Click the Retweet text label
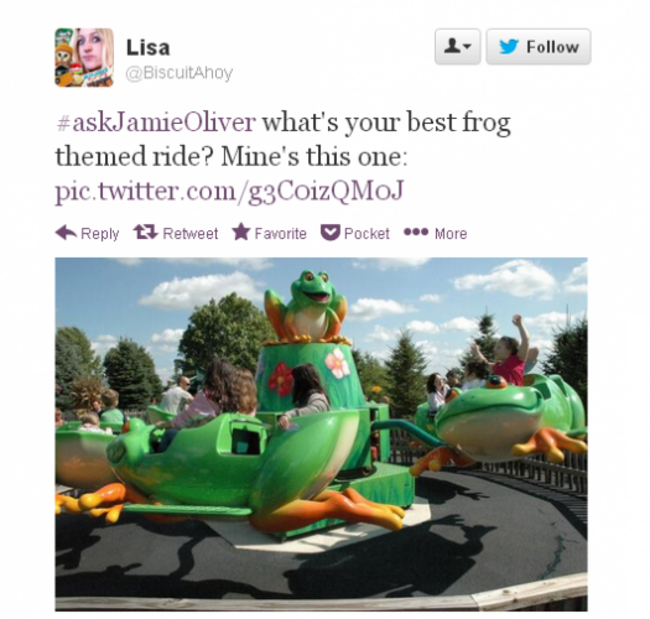This screenshot has width=650, height=619. (x=190, y=234)
